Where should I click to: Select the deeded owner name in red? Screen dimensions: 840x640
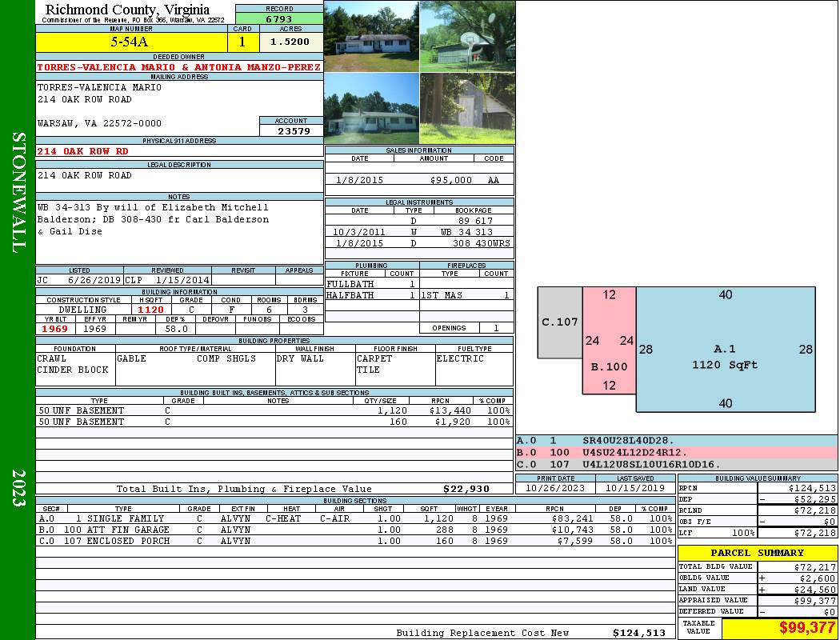point(179,67)
